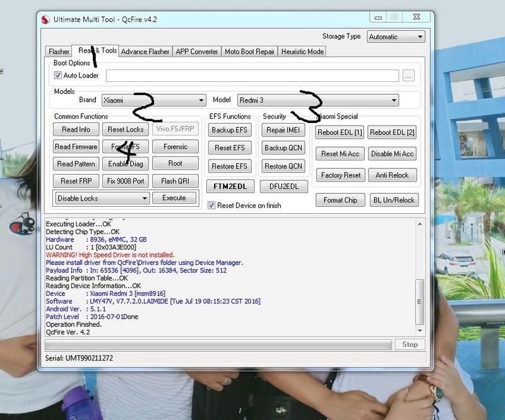Click the Factory Reset button

pyautogui.click(x=341, y=175)
